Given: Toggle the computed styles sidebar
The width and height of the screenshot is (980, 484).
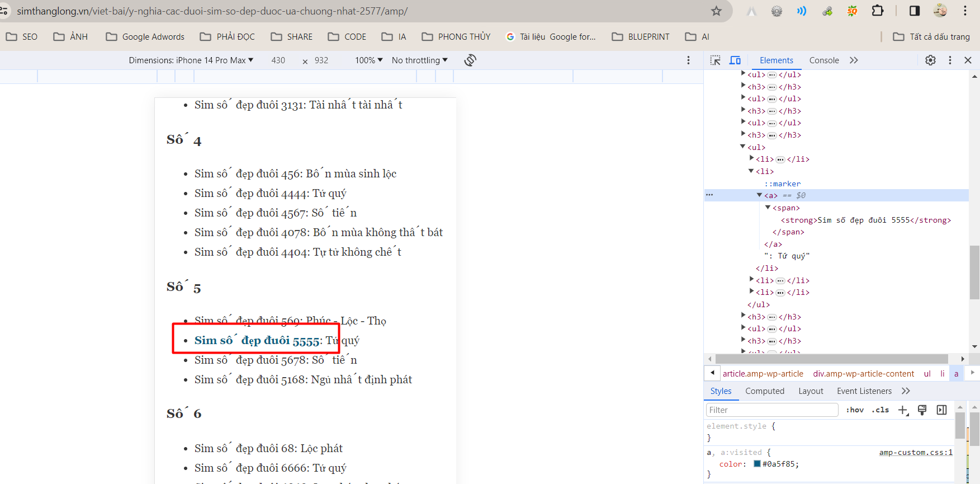Looking at the screenshot, I should pyautogui.click(x=942, y=410).
